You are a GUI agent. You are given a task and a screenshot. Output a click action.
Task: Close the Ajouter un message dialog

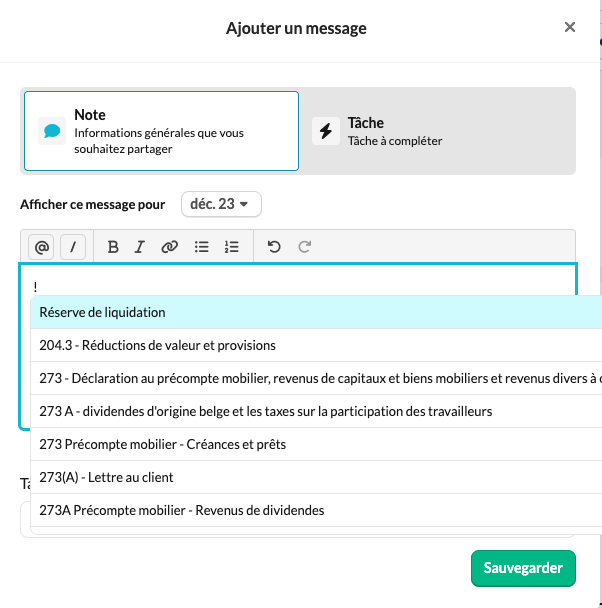coord(570,28)
